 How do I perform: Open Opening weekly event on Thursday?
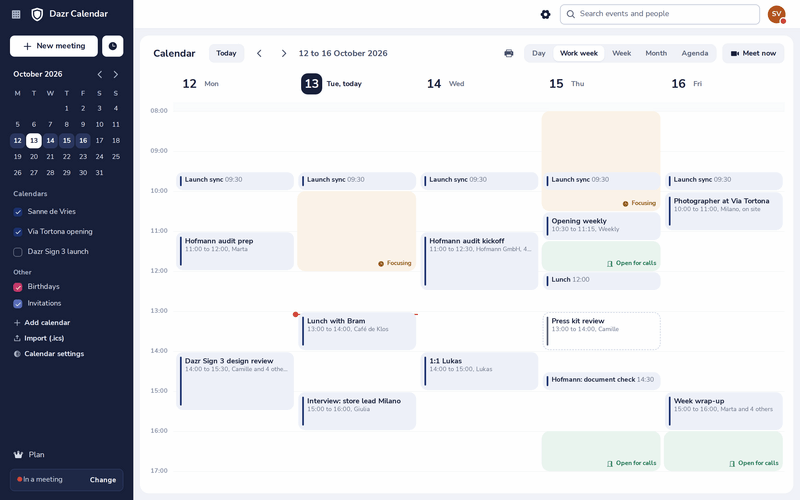(x=602, y=227)
